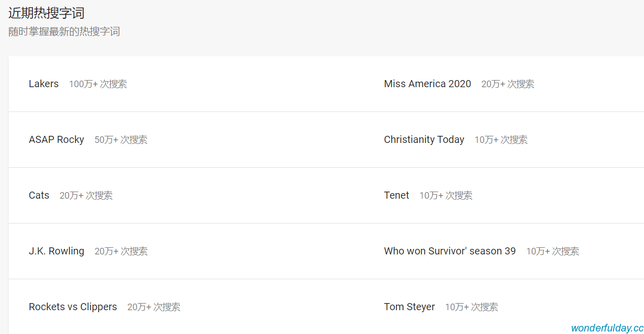The height and width of the screenshot is (334, 644).
Task: Click the search count next to Tenet
Action: pyautogui.click(x=446, y=196)
